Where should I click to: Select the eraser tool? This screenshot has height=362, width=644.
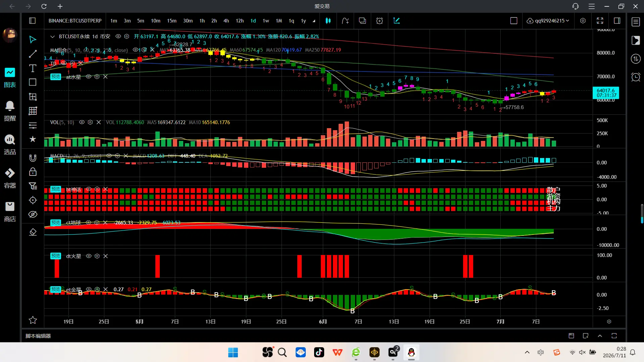[x=33, y=232]
